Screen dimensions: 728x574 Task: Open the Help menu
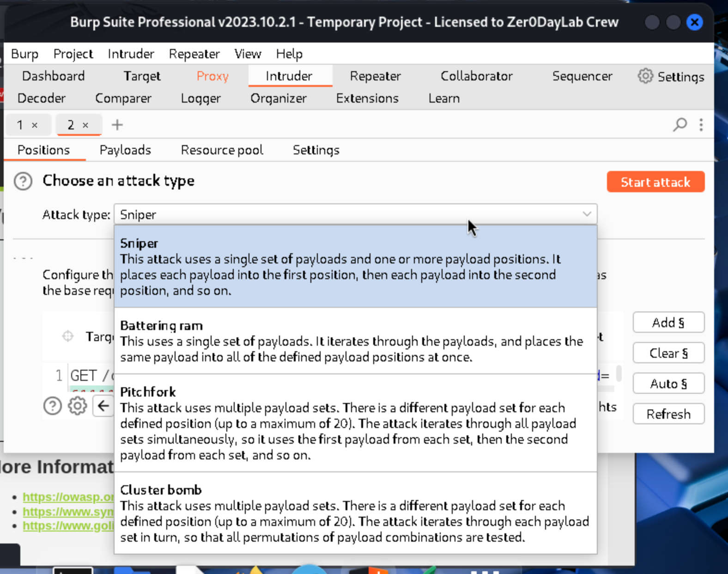tap(290, 54)
